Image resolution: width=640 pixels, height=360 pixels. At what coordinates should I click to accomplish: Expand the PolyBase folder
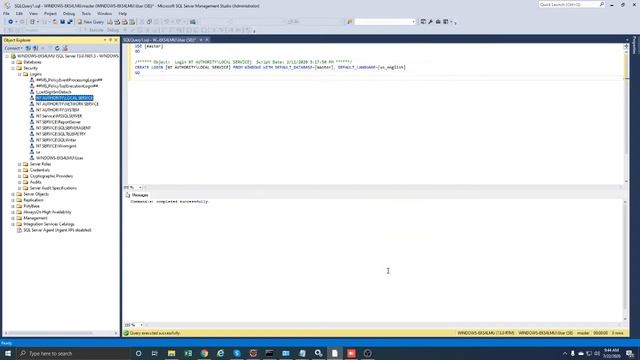pos(13,206)
